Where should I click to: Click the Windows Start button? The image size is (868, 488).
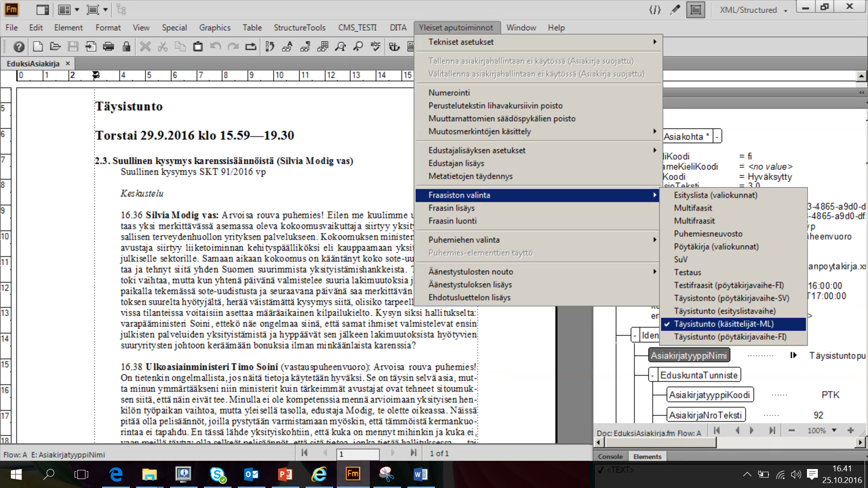tap(16, 474)
